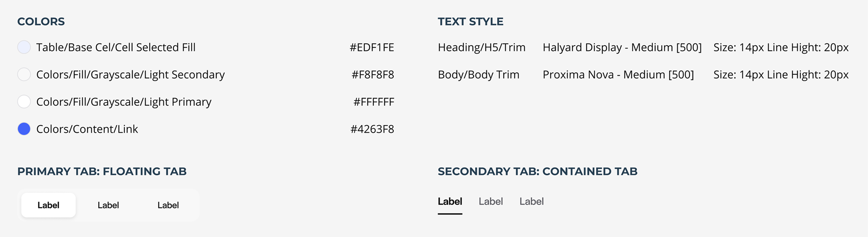Image resolution: width=868 pixels, height=237 pixels.
Task: Click the #F8F8F8 hex value
Action: 373,74
